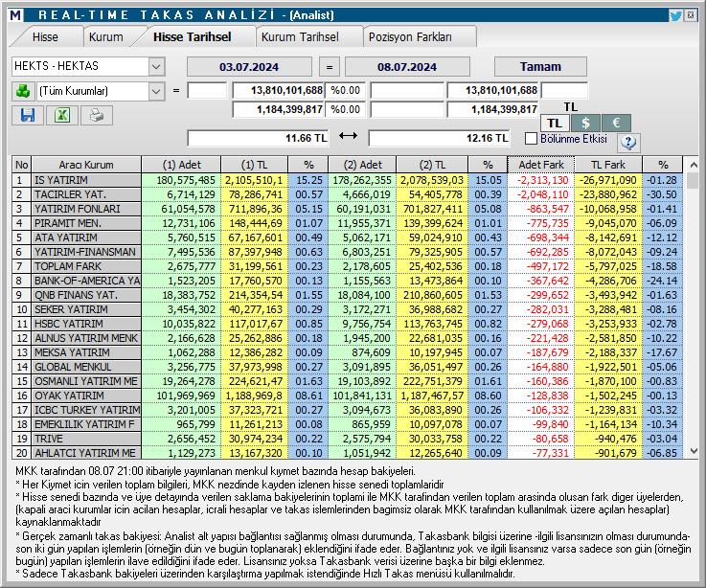Save data using the floppy disk icon
This screenshot has height=588, width=706.
pyautogui.click(x=28, y=115)
